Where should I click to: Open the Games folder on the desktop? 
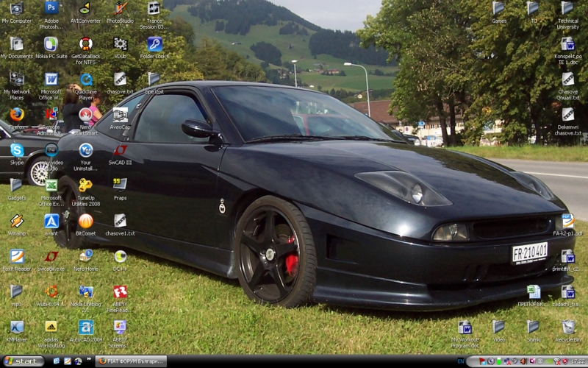point(498,8)
